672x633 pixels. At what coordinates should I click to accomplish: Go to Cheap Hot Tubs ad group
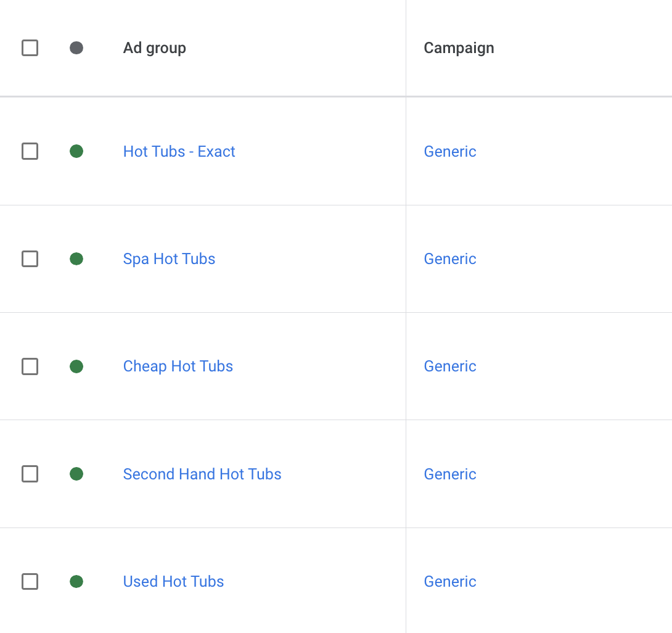tap(178, 366)
